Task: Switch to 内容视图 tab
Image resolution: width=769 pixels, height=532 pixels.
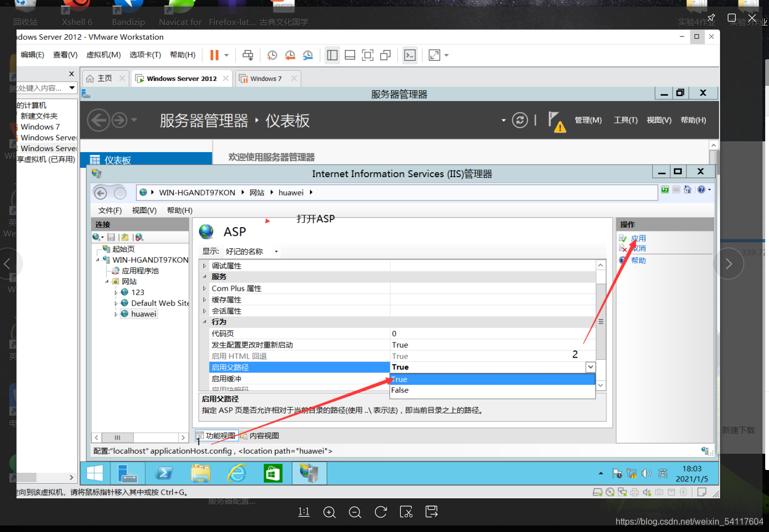Action: coord(260,436)
